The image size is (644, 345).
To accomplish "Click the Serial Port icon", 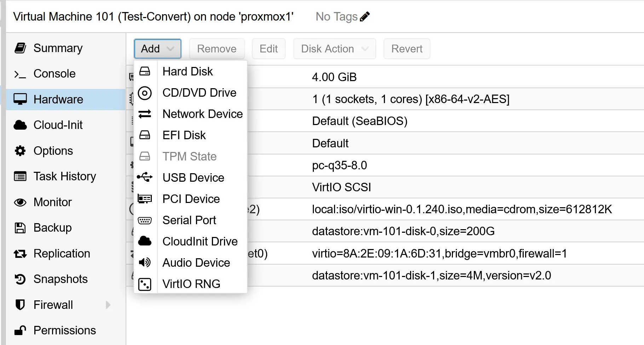I will pyautogui.click(x=145, y=220).
